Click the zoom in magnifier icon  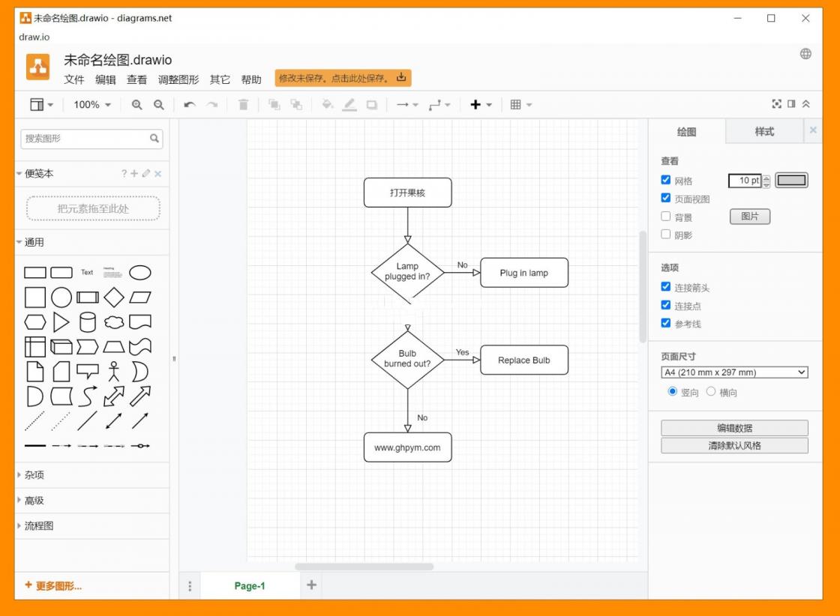click(x=136, y=105)
